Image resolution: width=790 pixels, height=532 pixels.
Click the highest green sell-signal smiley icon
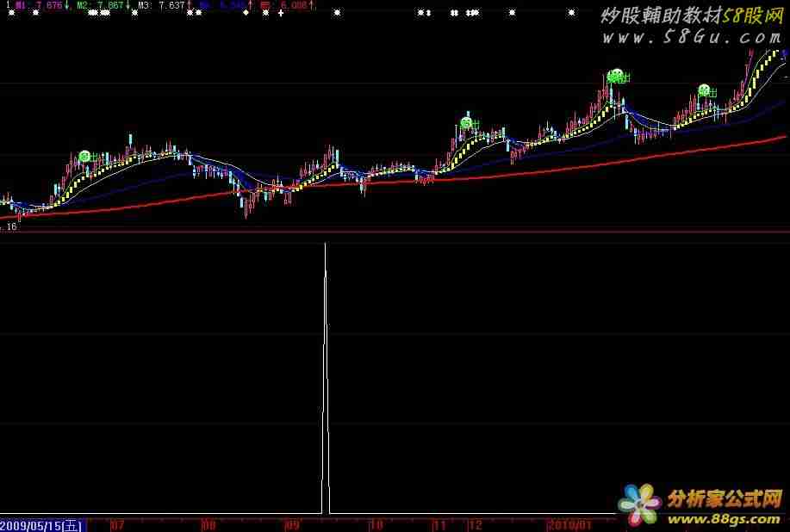click(615, 76)
